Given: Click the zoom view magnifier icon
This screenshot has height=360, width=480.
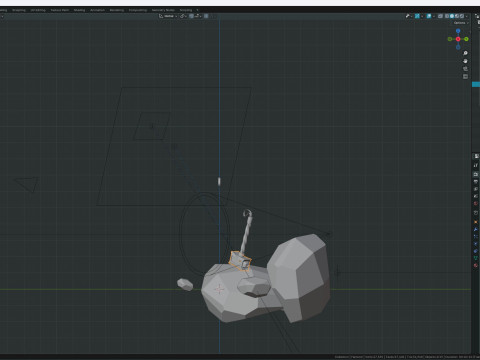Looking at the screenshot, I should click(466, 53).
